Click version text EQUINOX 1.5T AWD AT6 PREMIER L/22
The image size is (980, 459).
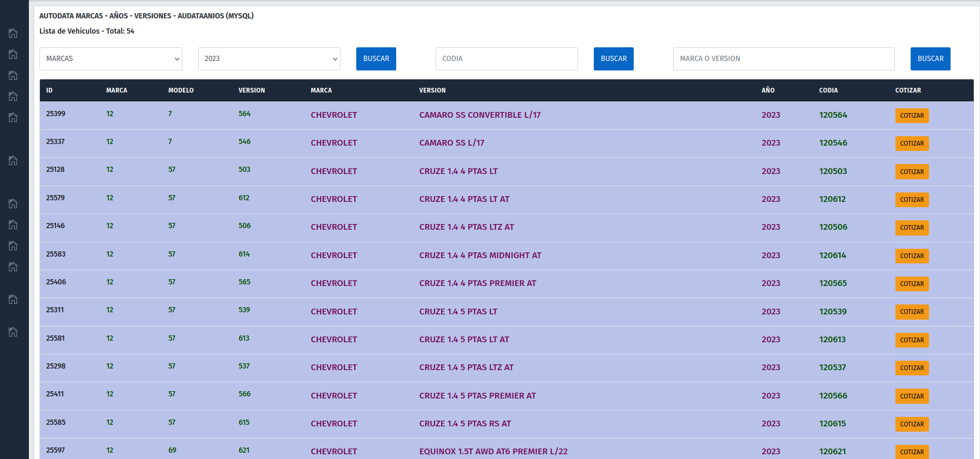[x=493, y=451]
